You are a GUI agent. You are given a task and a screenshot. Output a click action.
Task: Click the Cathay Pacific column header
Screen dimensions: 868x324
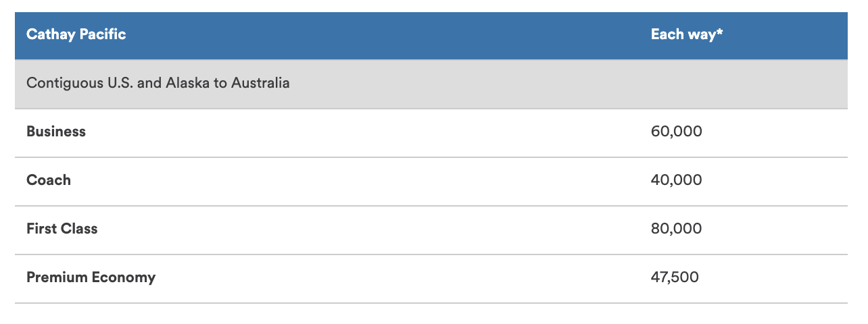tap(76, 34)
